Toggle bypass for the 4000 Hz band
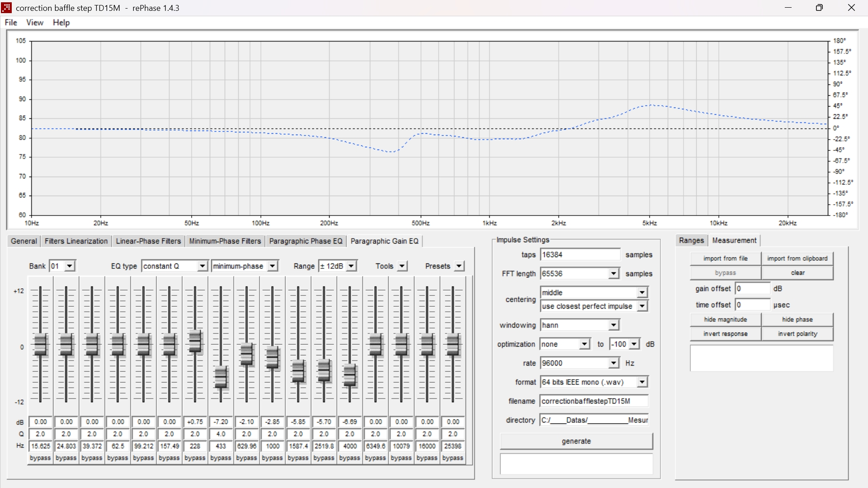The image size is (868, 488). pyautogui.click(x=349, y=458)
